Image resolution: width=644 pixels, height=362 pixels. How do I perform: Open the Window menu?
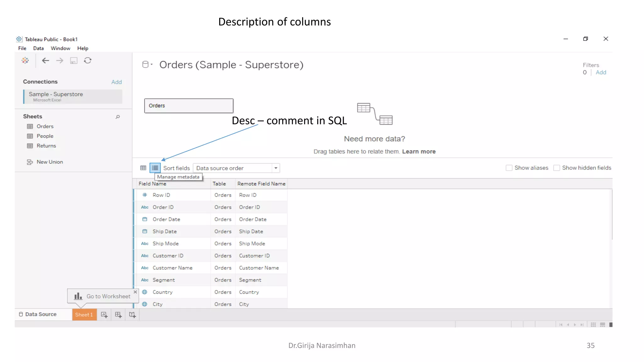tap(60, 48)
